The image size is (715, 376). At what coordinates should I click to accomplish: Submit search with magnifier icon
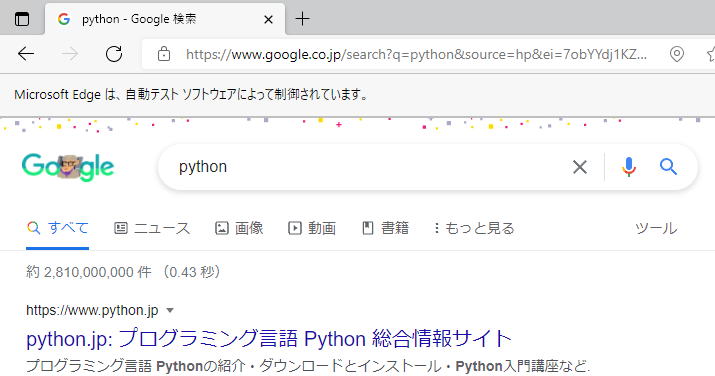[668, 167]
